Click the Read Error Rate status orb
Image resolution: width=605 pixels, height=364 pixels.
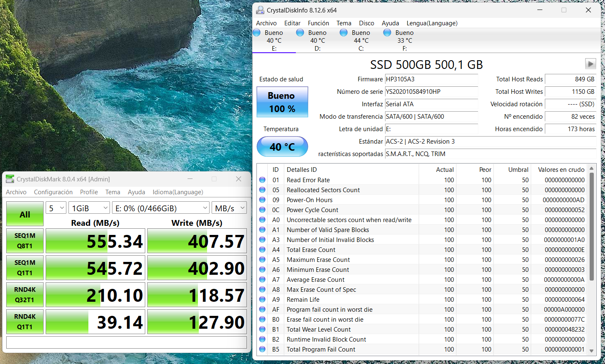[x=262, y=180]
